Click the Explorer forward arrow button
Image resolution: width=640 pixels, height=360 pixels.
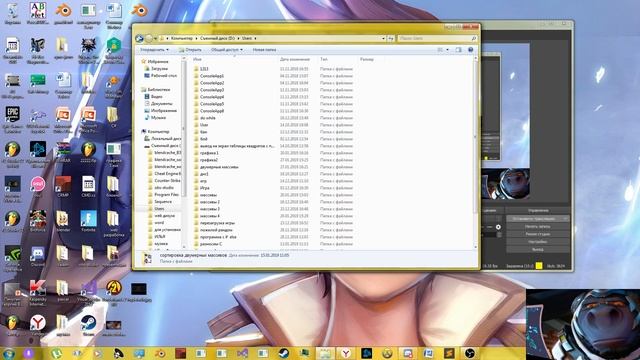pos(149,38)
